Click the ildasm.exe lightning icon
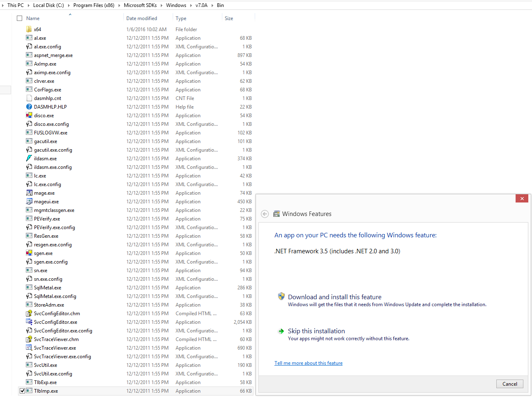This screenshot has width=532, height=398. tap(29, 158)
